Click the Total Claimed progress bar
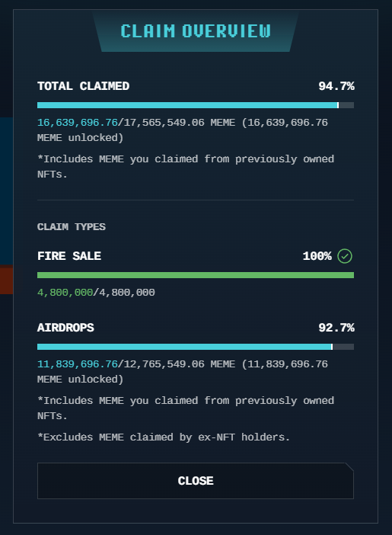This screenshot has height=535, width=392. pos(196,105)
